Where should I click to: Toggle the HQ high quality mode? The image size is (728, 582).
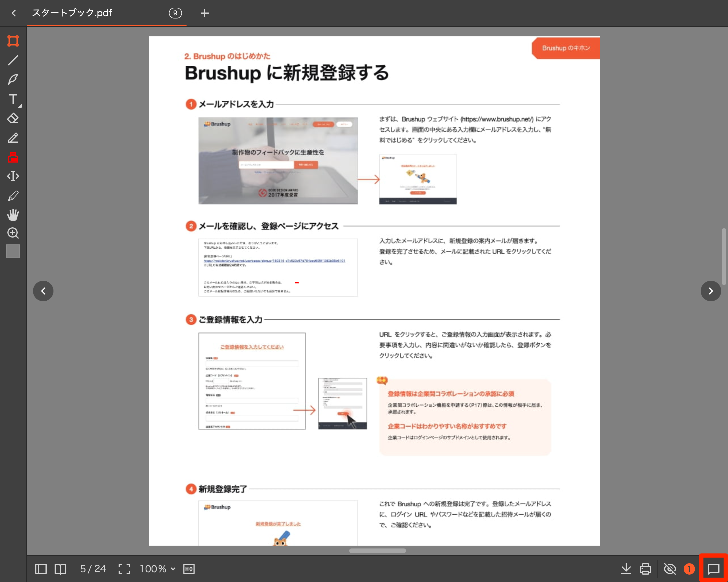(189, 569)
